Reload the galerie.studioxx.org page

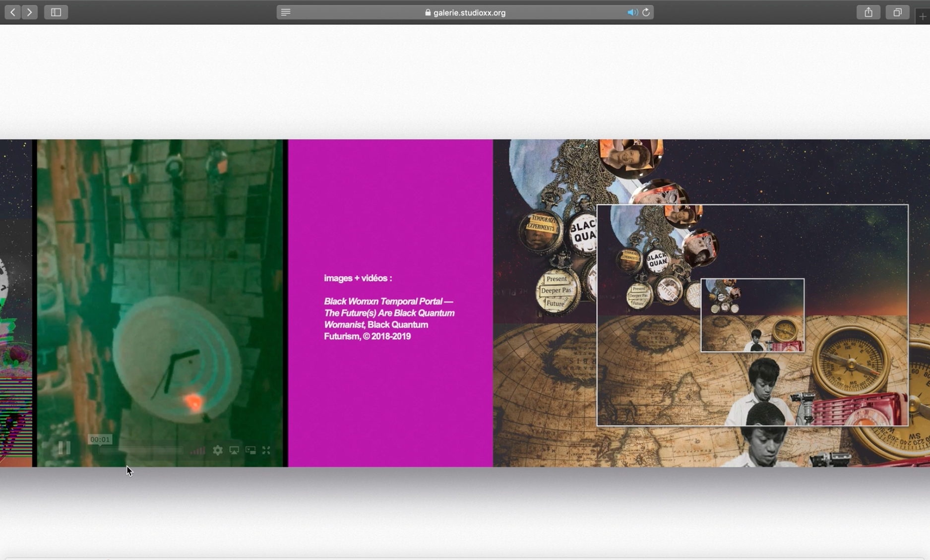click(646, 12)
